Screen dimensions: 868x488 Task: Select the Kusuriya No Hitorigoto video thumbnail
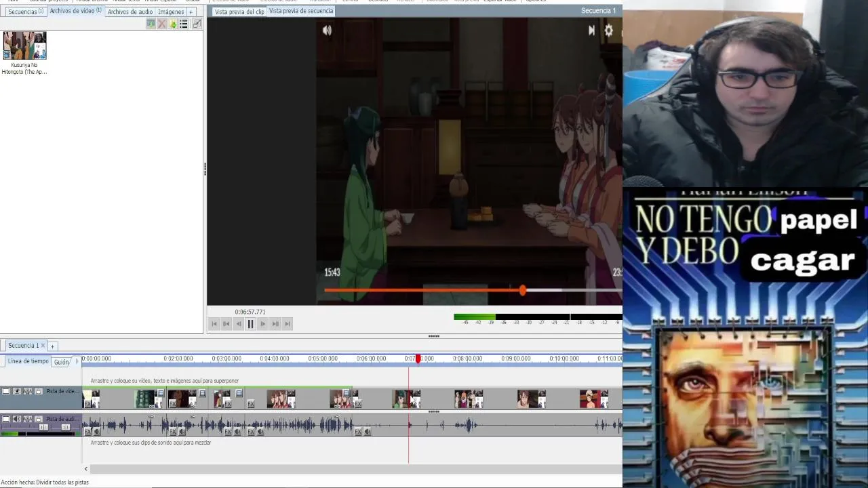[x=24, y=45]
